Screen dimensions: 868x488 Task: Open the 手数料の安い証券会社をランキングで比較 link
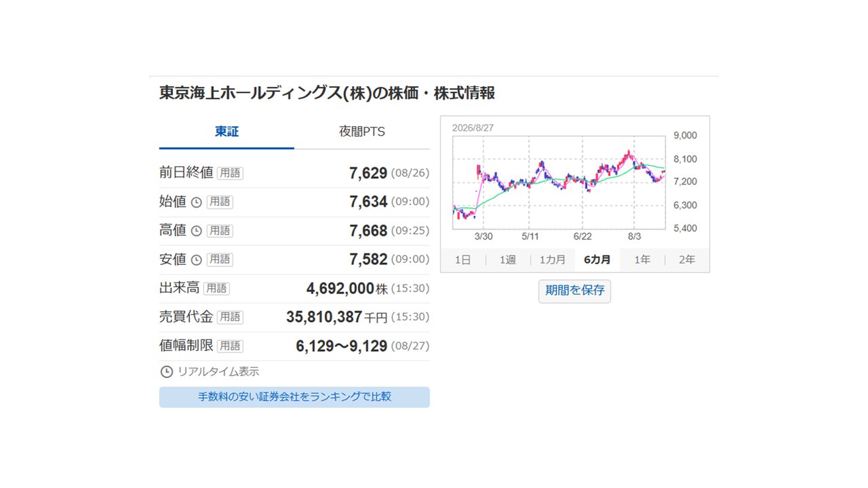coord(294,396)
